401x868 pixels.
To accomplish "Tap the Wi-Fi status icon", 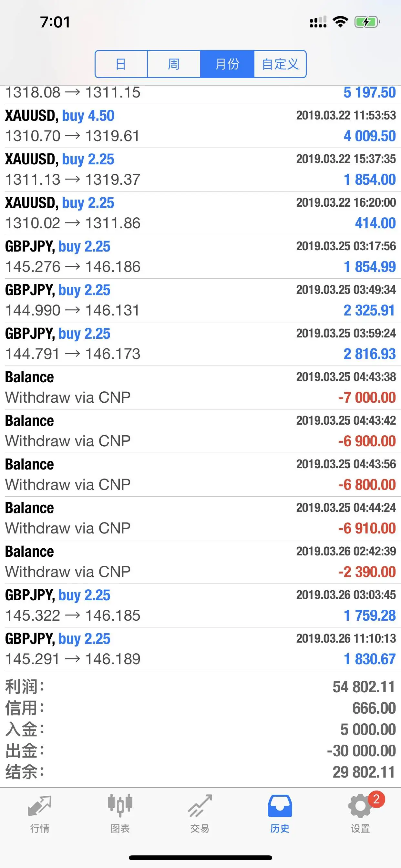I will pos(340,22).
